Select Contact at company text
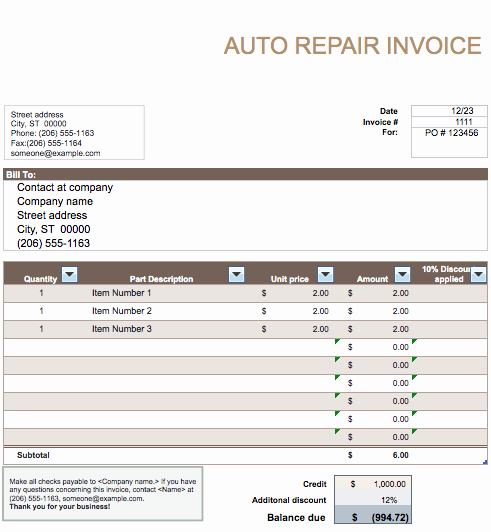 point(65,187)
